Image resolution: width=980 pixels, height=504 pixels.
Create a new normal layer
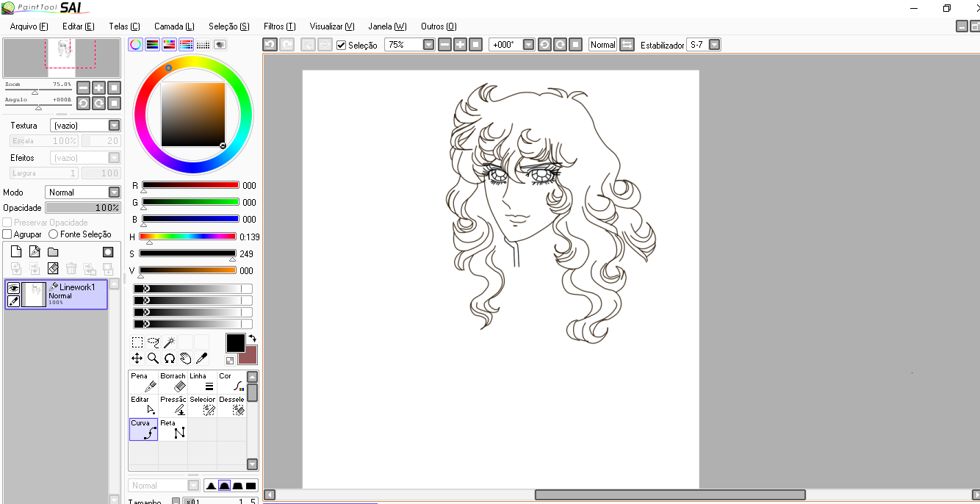[x=16, y=251]
